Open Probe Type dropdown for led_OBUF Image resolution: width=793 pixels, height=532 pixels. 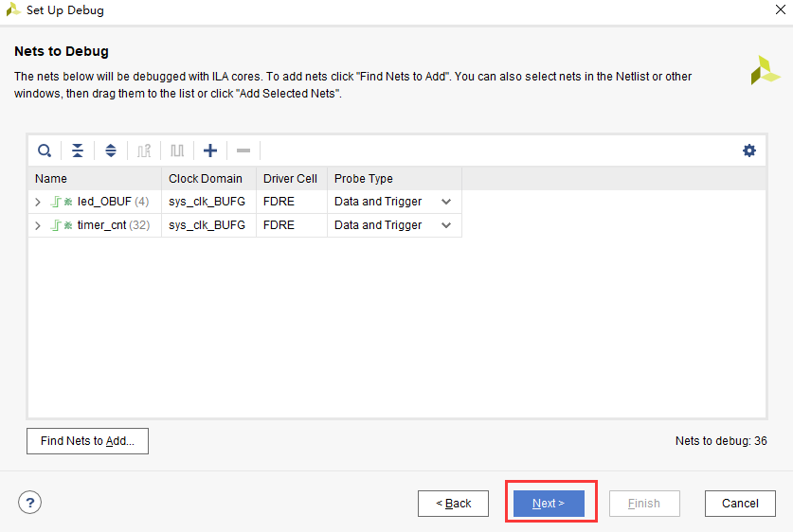446,202
